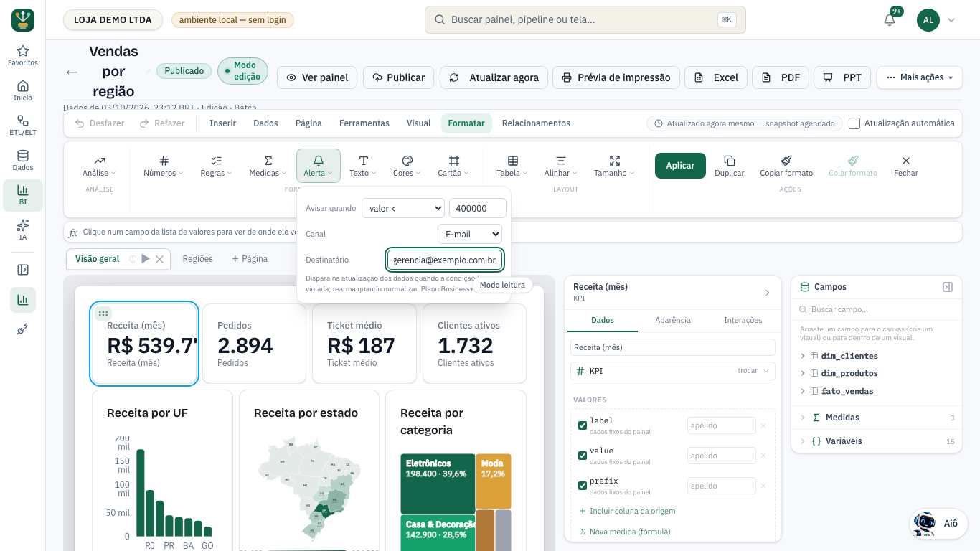Viewport: 980px width, 551px height.
Task: Open the Aparência properties tab
Action: tap(673, 320)
